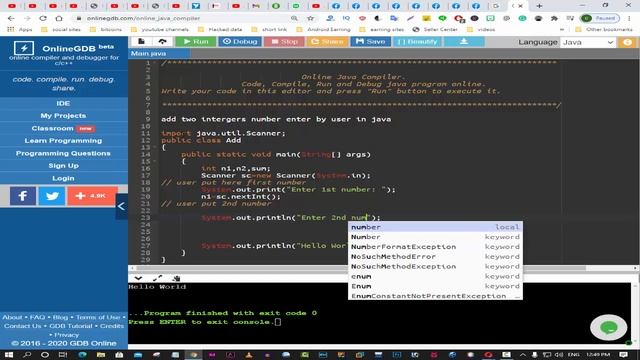Screen dimensions: 640x360
Task: Open Contact Us footer link
Action: click(x=22, y=326)
